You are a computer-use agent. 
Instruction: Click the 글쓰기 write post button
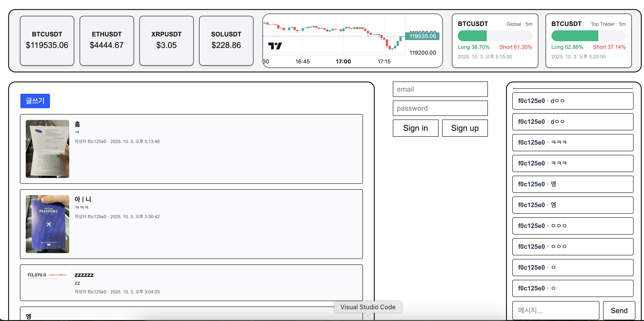35,101
